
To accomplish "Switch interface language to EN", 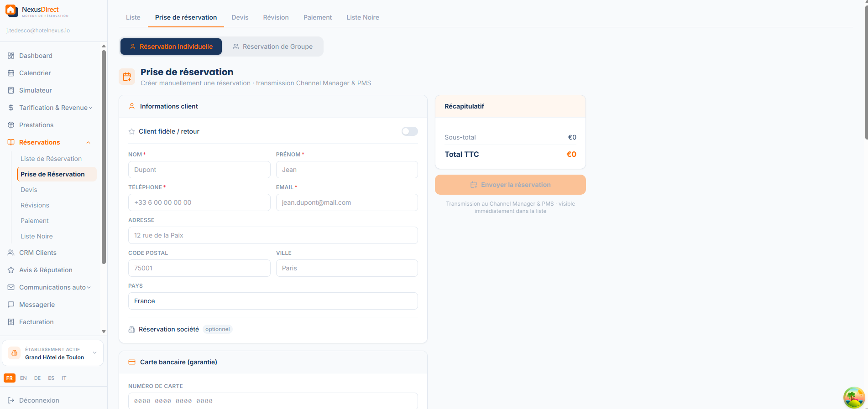I will pos(23,378).
